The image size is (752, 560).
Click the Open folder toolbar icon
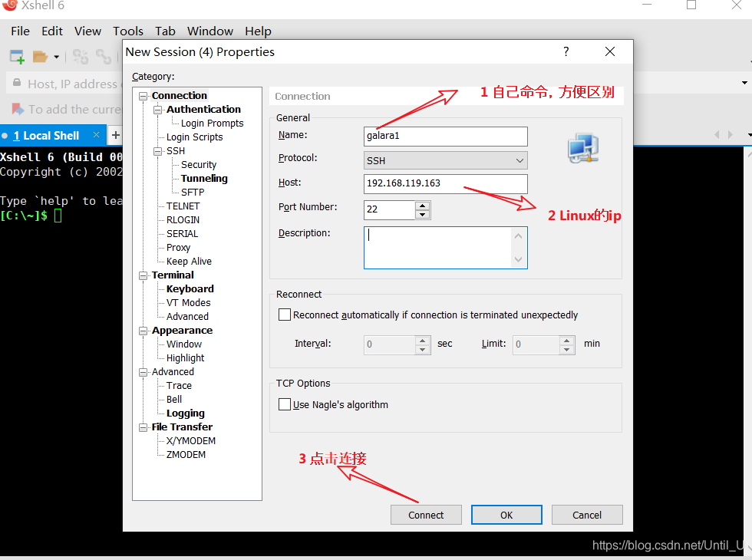pos(40,57)
